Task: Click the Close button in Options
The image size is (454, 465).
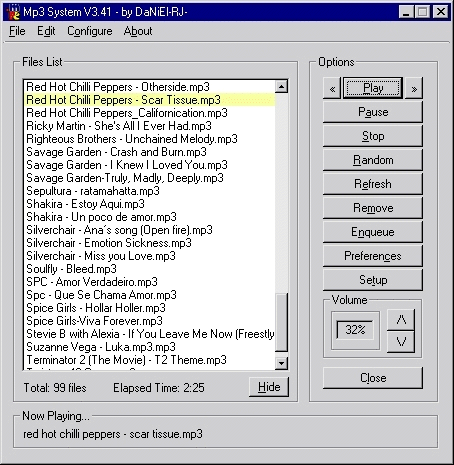Action: coord(373,378)
